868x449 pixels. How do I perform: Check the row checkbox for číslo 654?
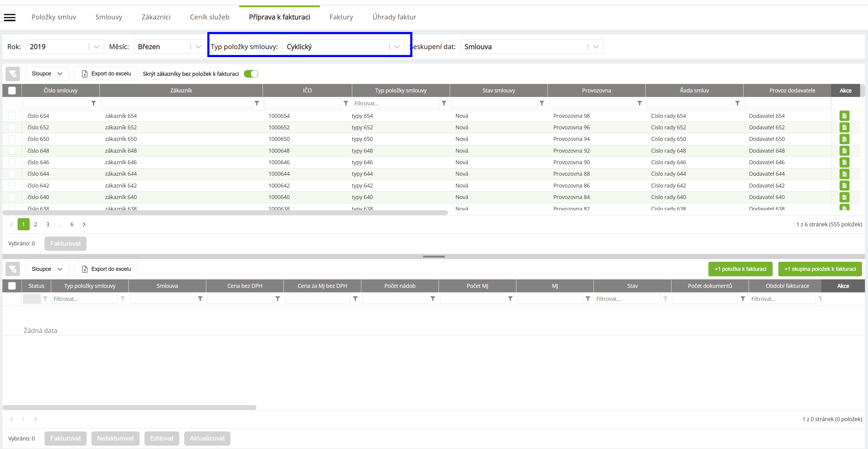pos(12,116)
